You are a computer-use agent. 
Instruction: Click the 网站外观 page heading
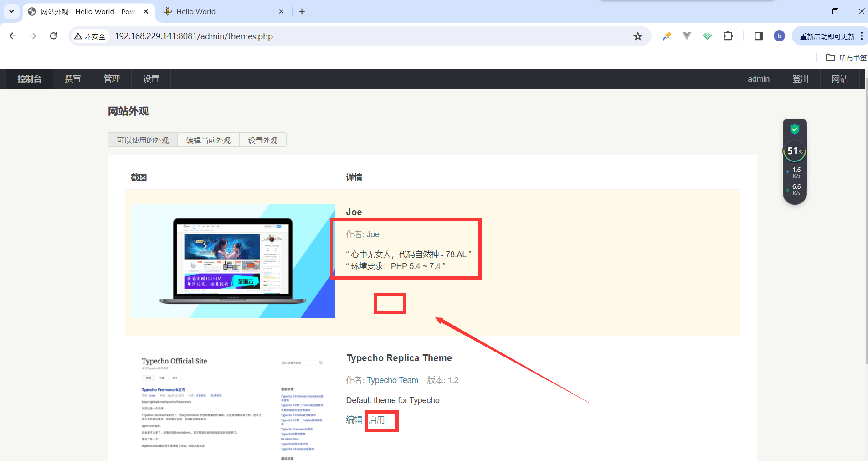click(128, 111)
